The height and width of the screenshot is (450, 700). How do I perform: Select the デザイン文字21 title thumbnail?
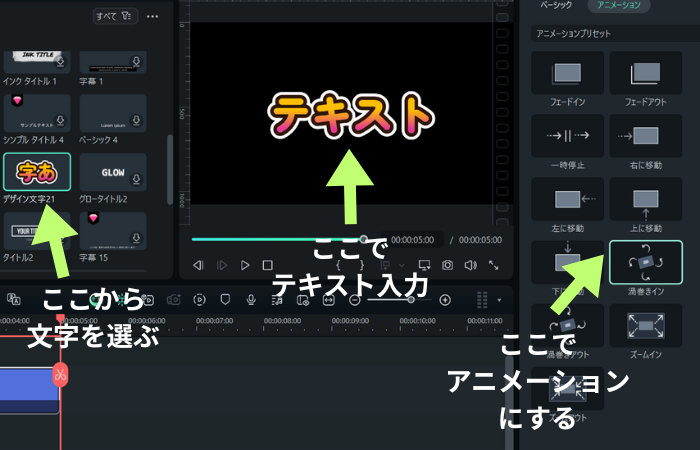(37, 172)
